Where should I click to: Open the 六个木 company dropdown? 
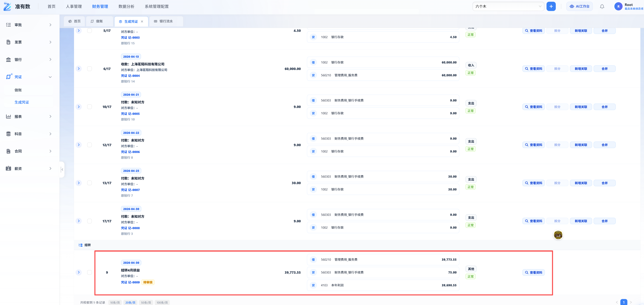pos(508,7)
